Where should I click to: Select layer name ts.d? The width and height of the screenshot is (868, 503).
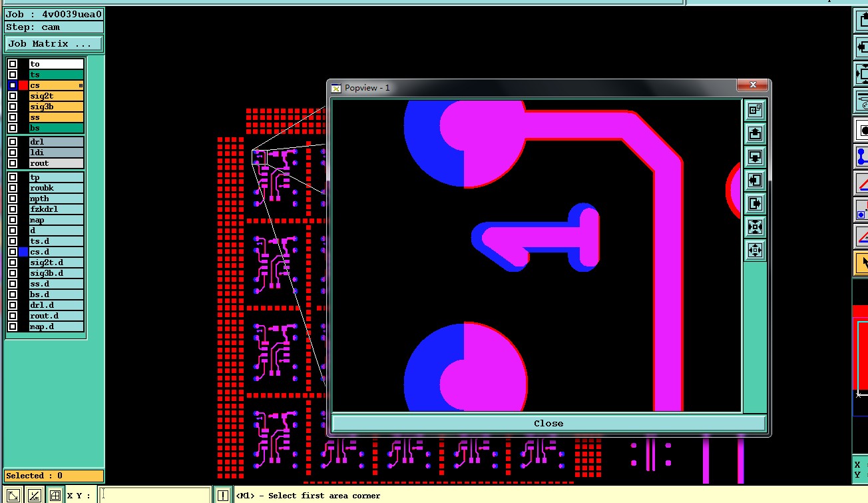(x=57, y=241)
